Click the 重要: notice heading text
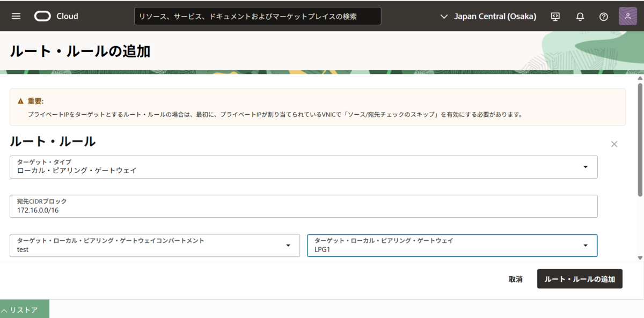This screenshot has height=318, width=644. pos(35,101)
